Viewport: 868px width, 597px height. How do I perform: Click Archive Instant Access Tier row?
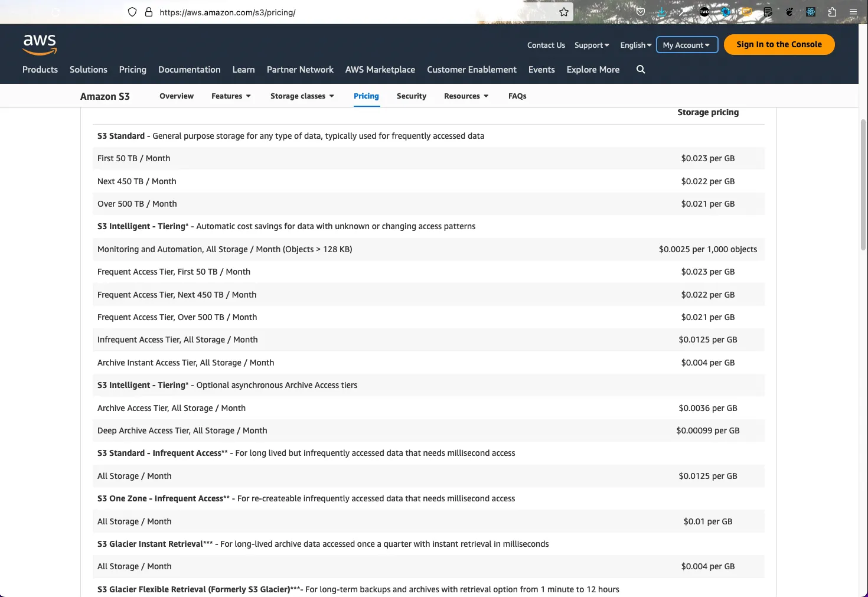click(x=429, y=363)
